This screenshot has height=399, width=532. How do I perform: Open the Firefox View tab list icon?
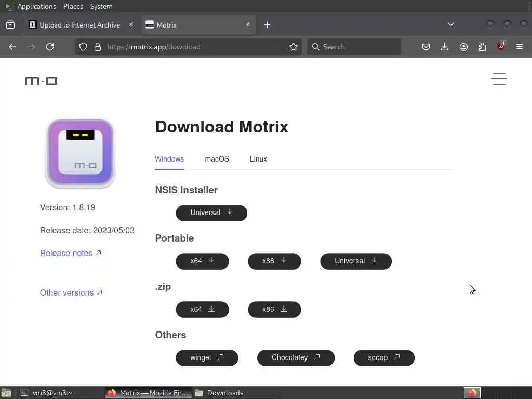pos(10,25)
